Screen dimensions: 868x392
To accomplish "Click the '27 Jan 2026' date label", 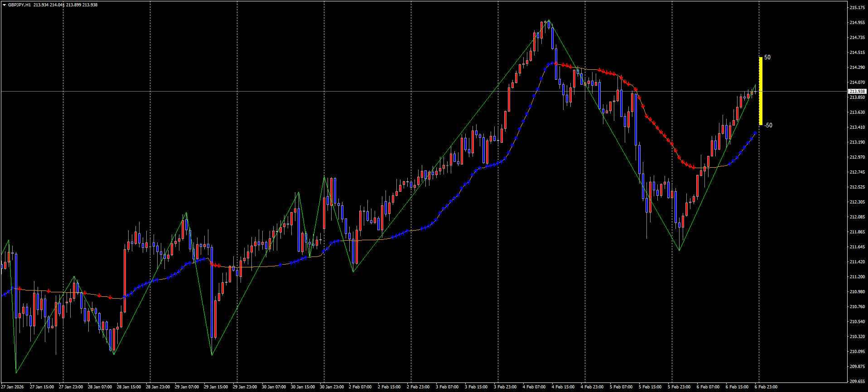I will click(x=12, y=387).
